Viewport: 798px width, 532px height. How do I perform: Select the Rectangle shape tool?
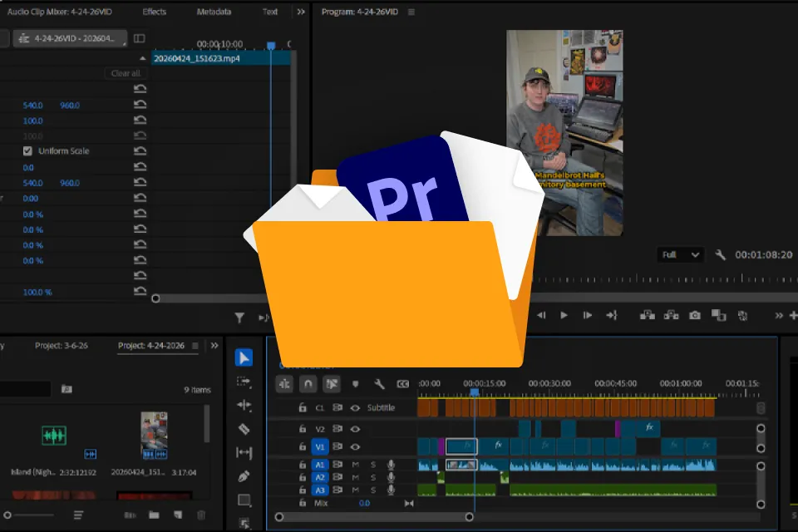[244, 500]
